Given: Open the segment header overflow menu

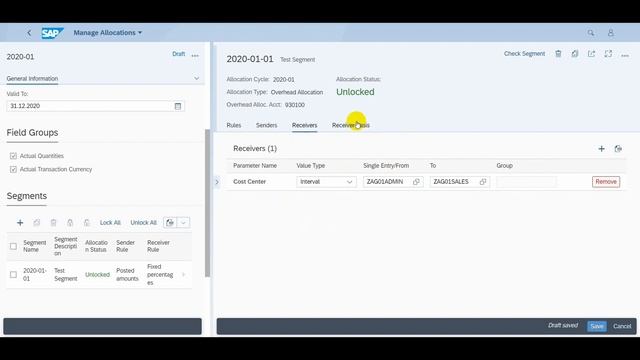Looking at the screenshot, I should tap(625, 56).
